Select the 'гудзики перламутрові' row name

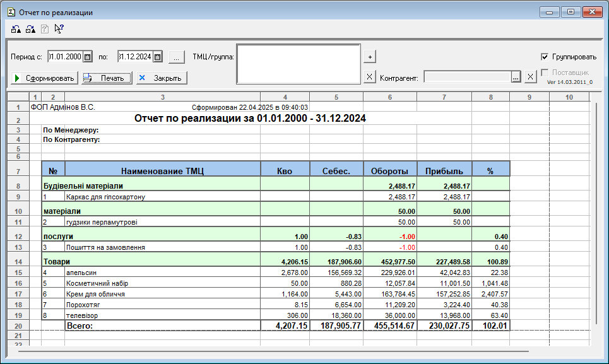click(x=102, y=222)
